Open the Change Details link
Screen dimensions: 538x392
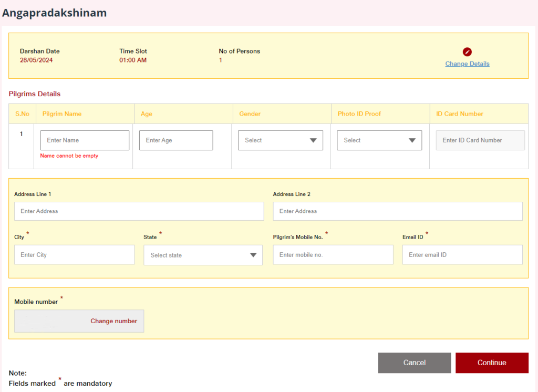click(x=467, y=64)
